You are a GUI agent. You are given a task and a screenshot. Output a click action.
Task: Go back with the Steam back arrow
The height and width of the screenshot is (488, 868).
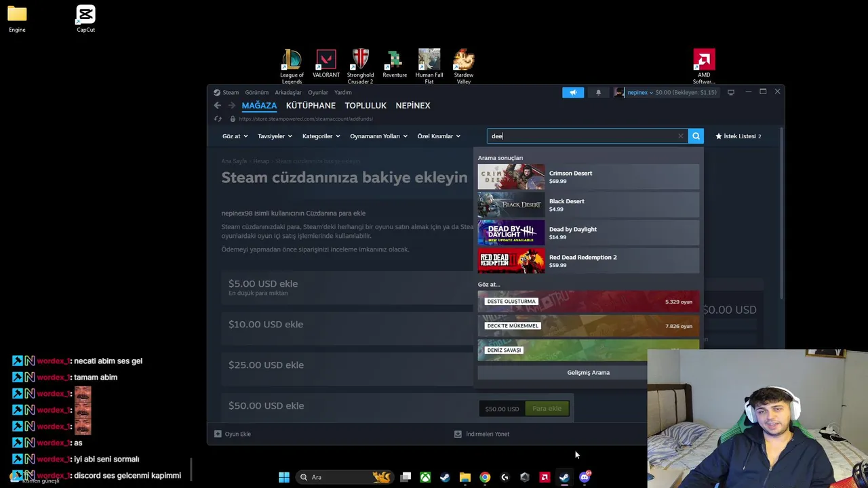tap(217, 105)
